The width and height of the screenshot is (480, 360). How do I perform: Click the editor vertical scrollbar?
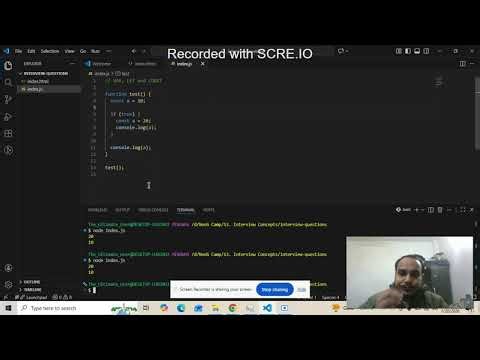(x=477, y=113)
